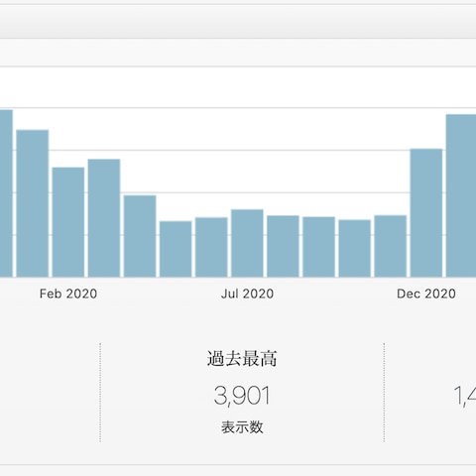Select the bar right after Jul 2020 bar
The image size is (476, 476).
coord(283,246)
